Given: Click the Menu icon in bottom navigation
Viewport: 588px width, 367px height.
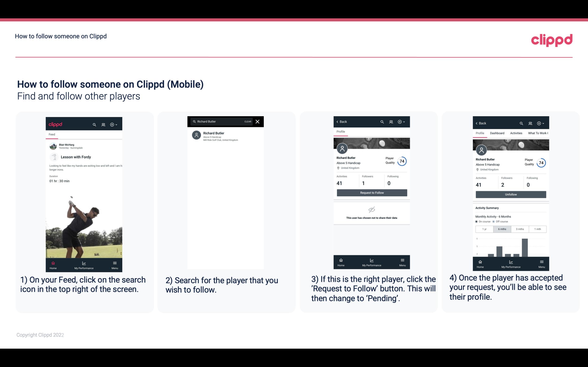Looking at the screenshot, I should pyautogui.click(x=115, y=263).
